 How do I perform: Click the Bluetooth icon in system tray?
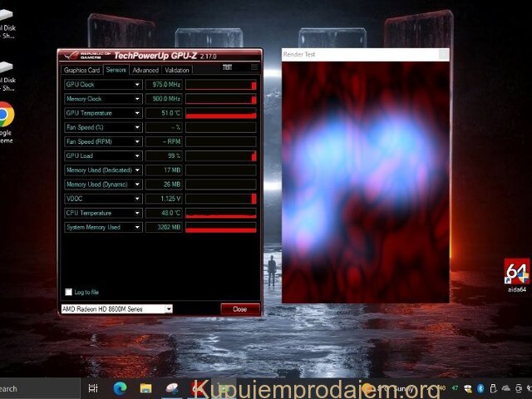[x=480, y=388]
